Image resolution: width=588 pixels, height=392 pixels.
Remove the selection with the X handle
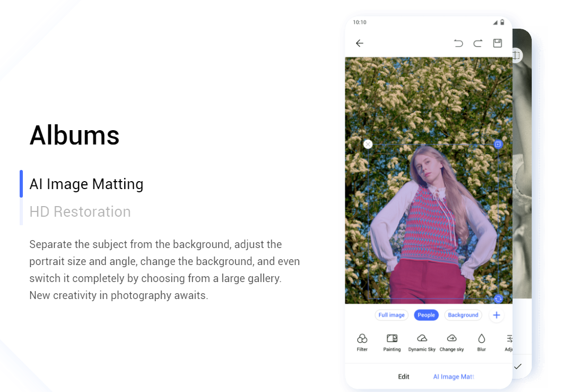[x=368, y=144]
